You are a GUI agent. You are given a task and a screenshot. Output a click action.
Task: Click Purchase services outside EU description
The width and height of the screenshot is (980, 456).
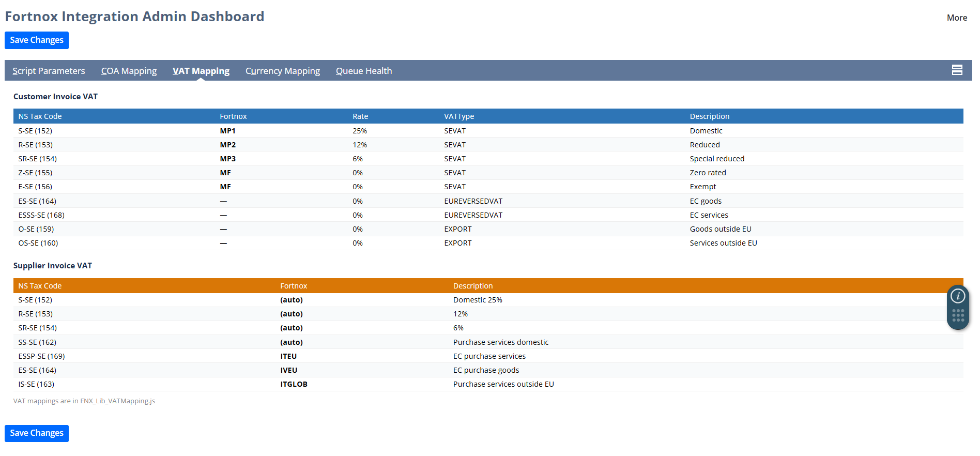click(503, 384)
